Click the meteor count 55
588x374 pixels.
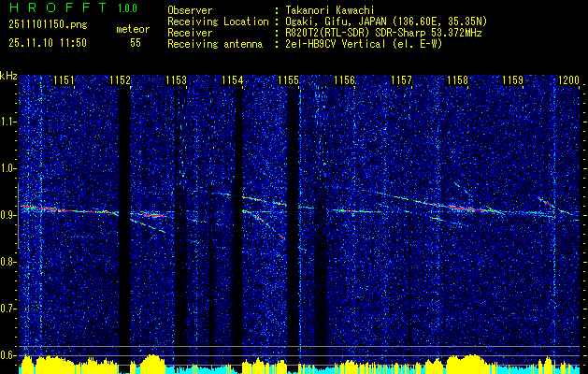tap(136, 43)
